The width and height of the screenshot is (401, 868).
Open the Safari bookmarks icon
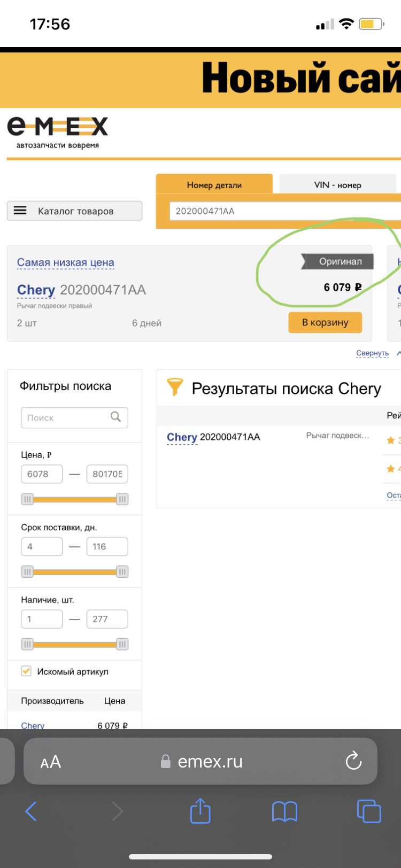[x=284, y=811]
